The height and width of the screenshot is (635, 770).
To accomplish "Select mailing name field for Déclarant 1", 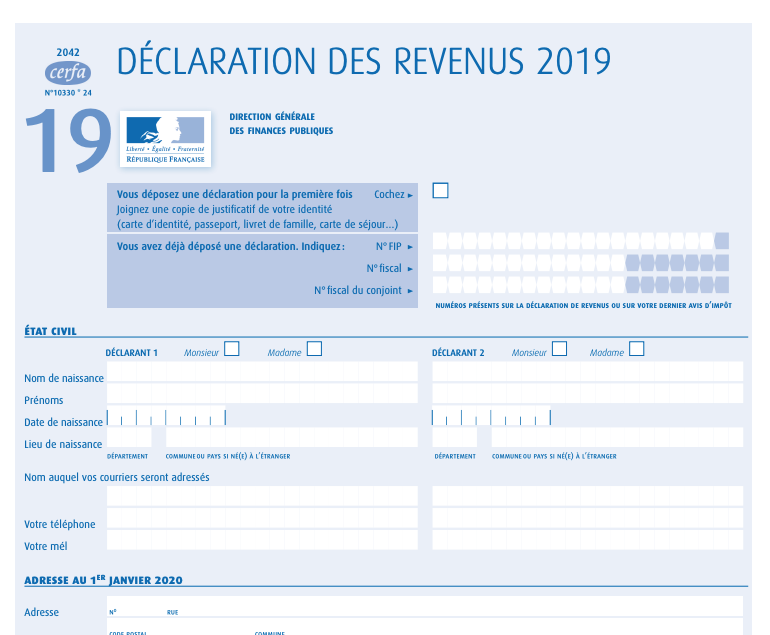I will (262, 496).
